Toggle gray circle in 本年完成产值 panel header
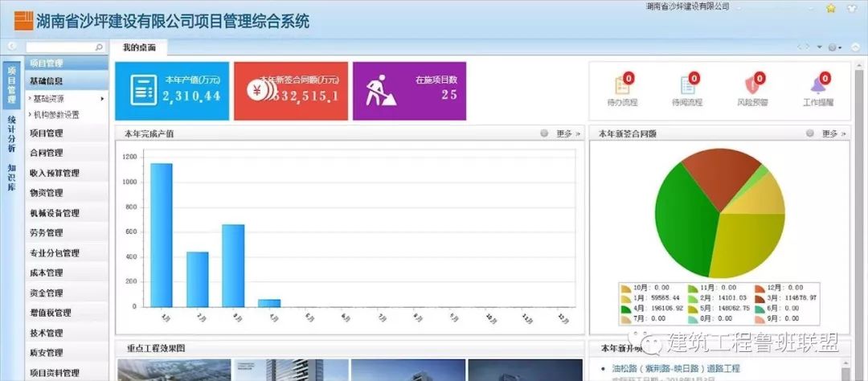 click(544, 133)
